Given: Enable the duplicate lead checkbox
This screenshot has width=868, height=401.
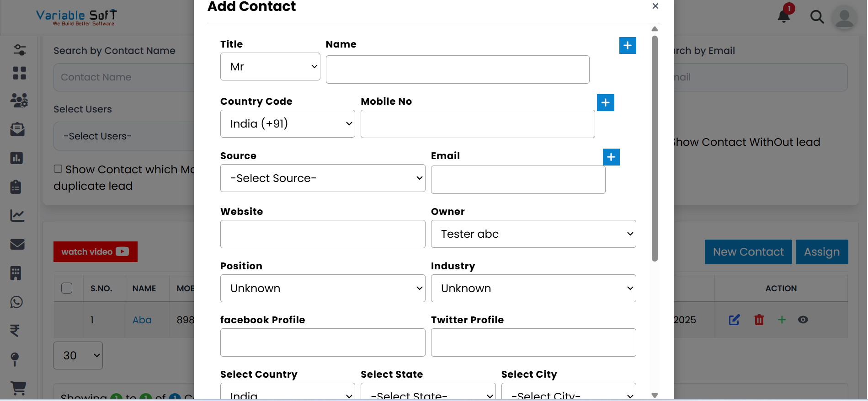Looking at the screenshot, I should tap(58, 168).
